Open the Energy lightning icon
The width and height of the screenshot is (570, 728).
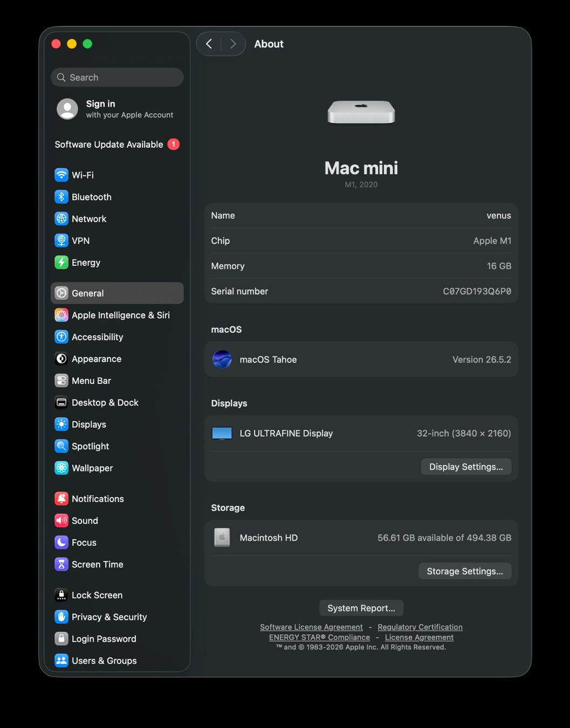61,262
